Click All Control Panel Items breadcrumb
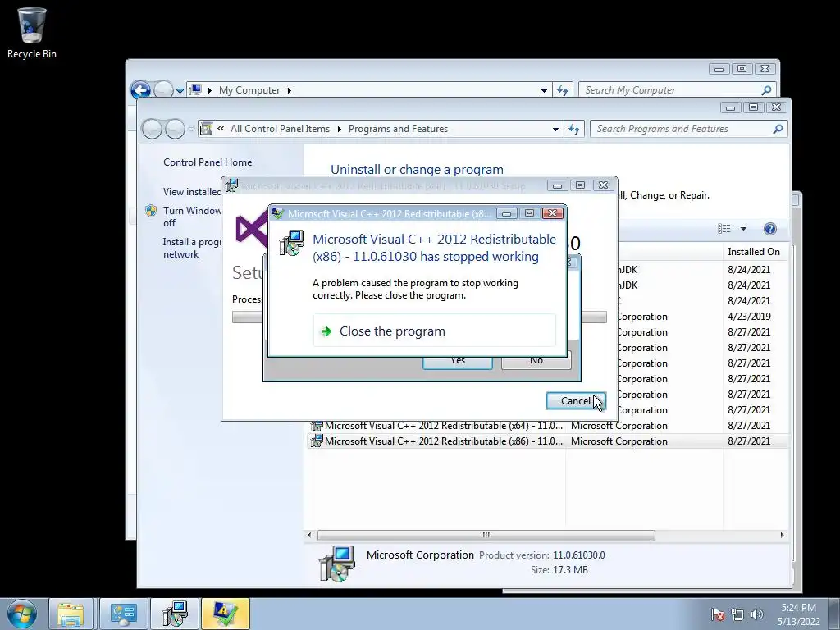Viewport: 840px width, 630px height. [x=281, y=129]
